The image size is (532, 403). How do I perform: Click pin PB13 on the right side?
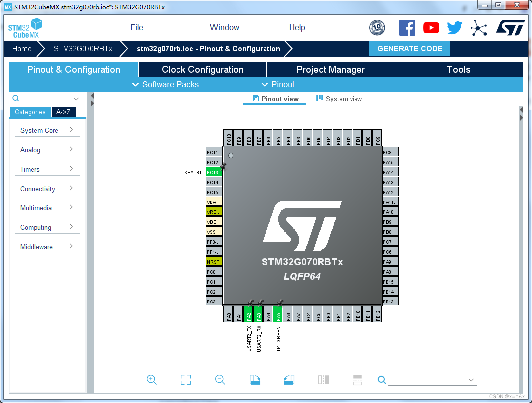pos(390,301)
